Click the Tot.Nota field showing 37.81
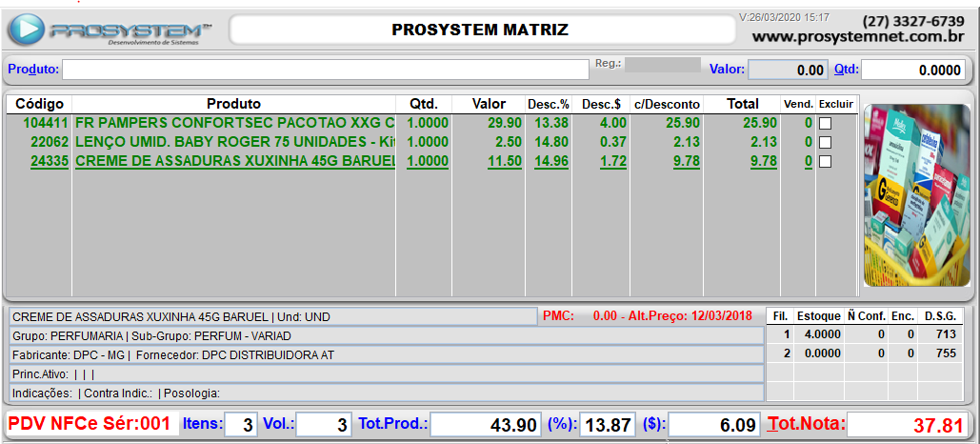The height and width of the screenshot is (444, 980). (909, 425)
